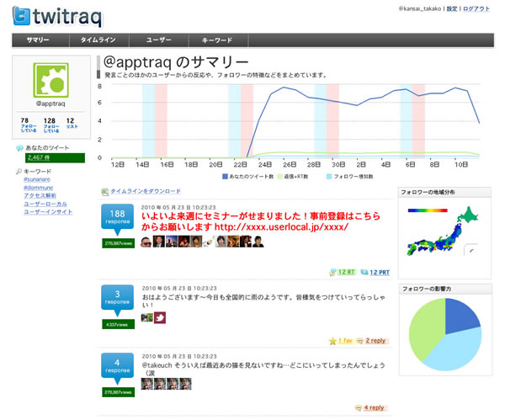This screenshot has height=420, width=505.
Task: Open the サマリー tab
Action: pos(38,40)
